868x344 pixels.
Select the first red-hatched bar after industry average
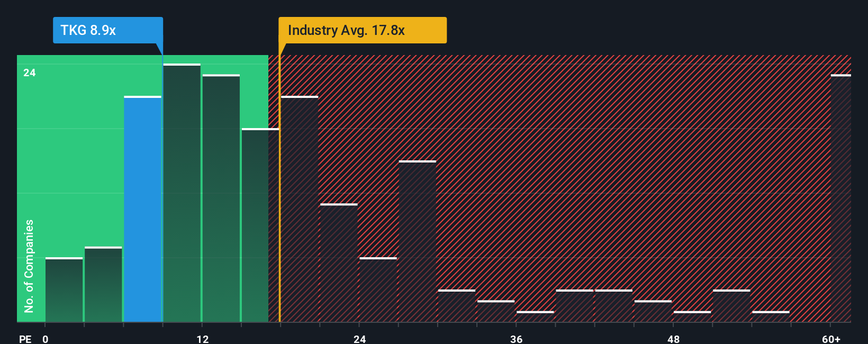coord(300,209)
